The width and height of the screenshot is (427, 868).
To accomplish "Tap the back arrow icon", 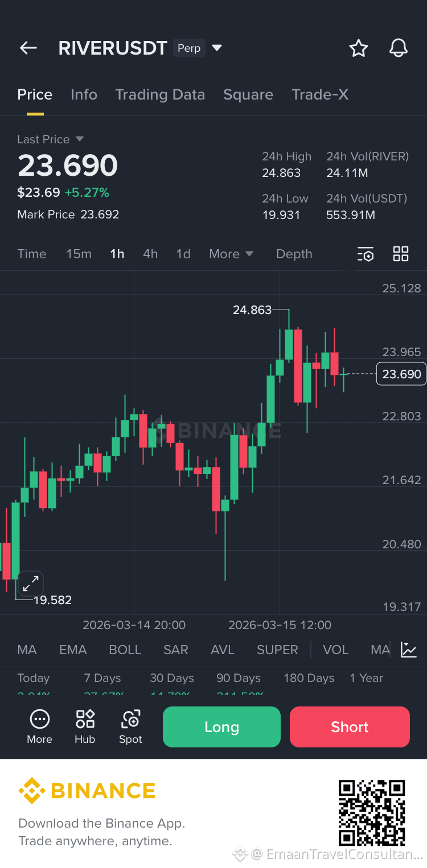I will [28, 48].
